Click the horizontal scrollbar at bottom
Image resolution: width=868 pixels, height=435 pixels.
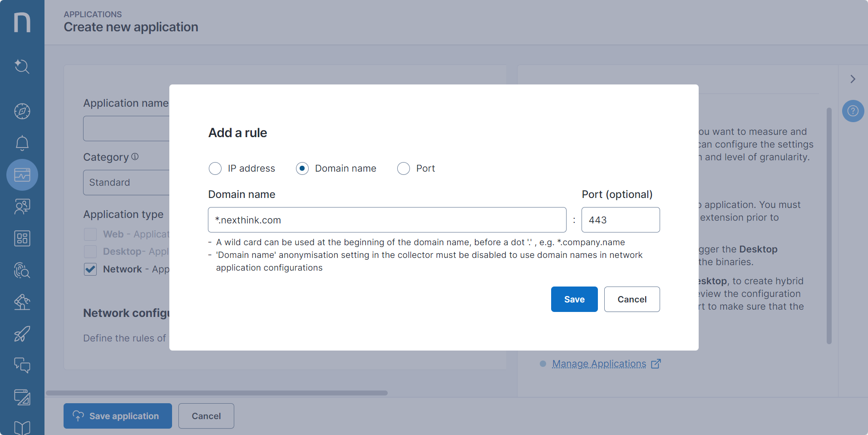[x=217, y=393]
